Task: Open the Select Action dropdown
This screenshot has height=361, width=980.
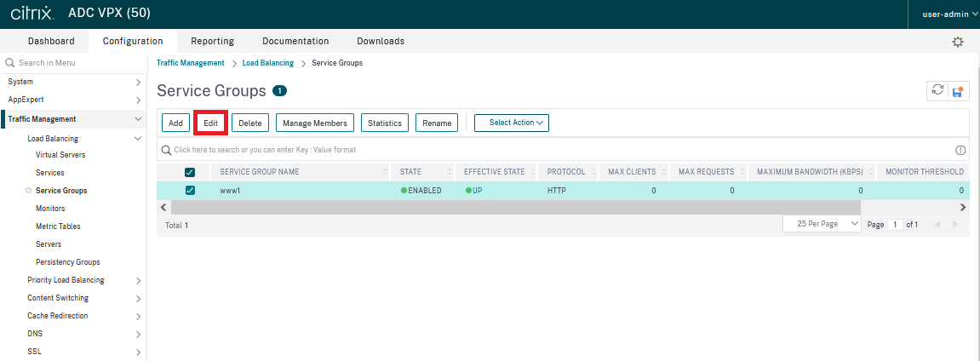Action: pyautogui.click(x=512, y=123)
